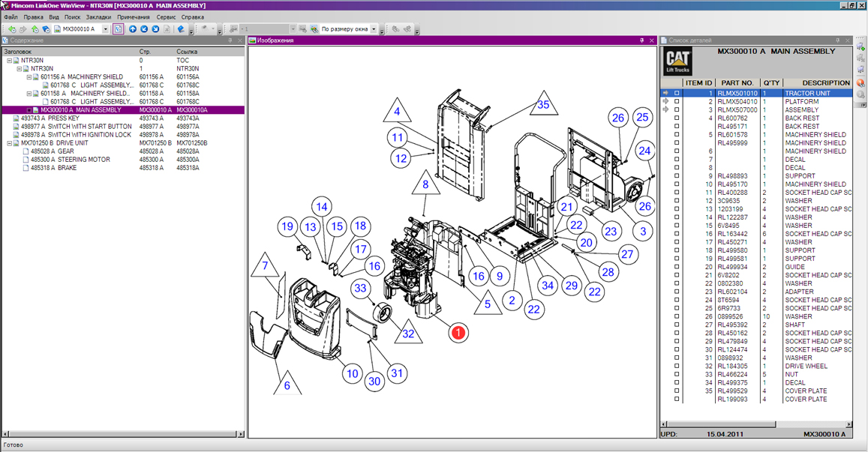Select checkbox next to item 9 SUPPORT
The height and width of the screenshot is (452, 868).
[x=677, y=176]
